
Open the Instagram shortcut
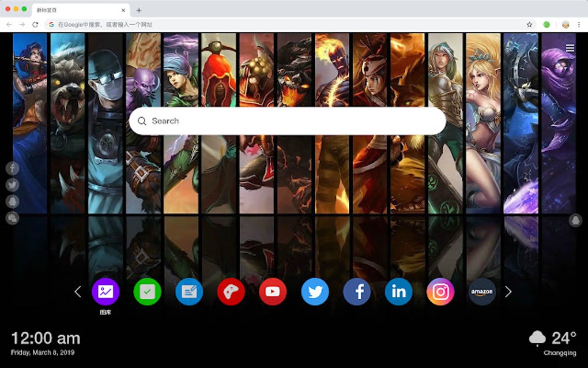point(440,291)
